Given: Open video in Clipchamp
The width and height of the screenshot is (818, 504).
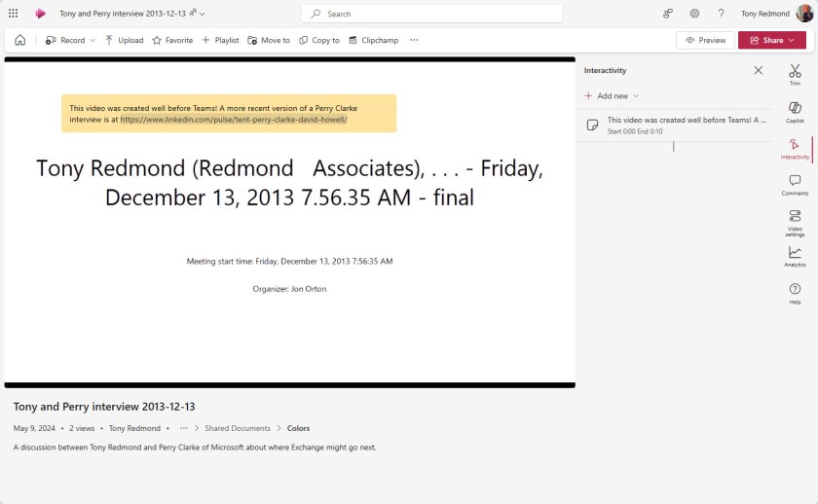Looking at the screenshot, I should point(374,40).
